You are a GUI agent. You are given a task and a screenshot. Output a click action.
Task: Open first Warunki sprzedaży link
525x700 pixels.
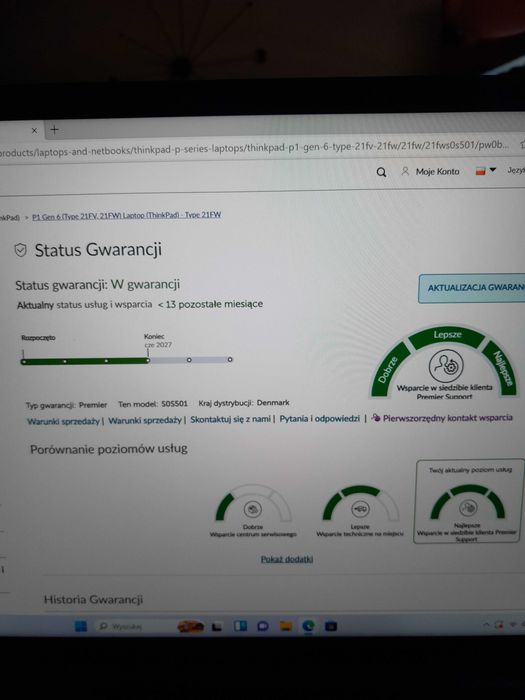(63, 421)
